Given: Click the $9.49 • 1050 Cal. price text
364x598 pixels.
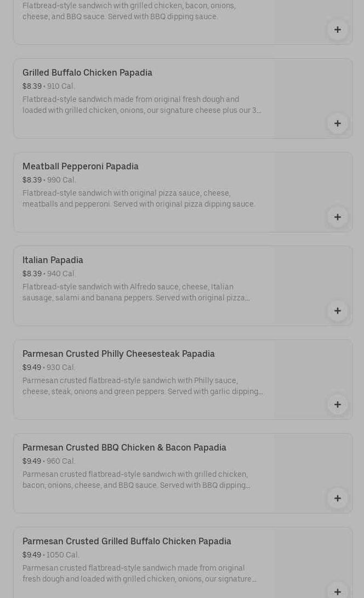Looking at the screenshot, I should [50, 555].
